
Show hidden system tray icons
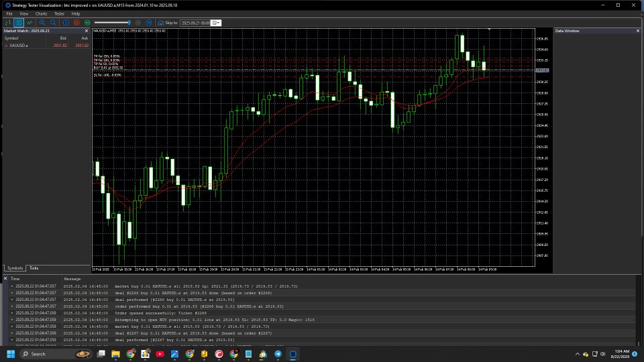point(578,354)
